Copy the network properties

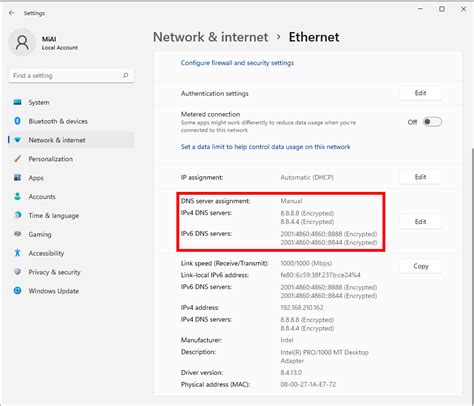click(420, 266)
